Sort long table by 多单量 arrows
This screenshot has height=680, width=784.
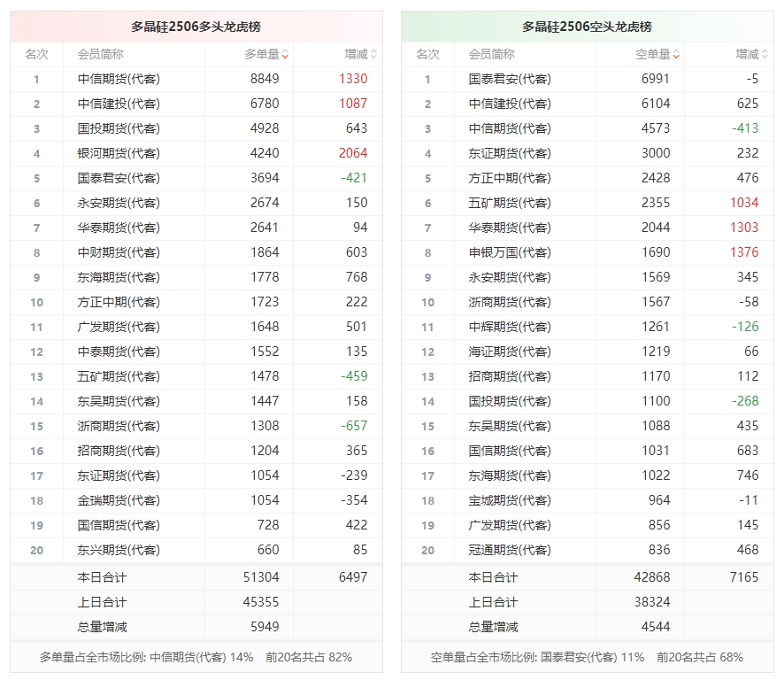pos(285,54)
